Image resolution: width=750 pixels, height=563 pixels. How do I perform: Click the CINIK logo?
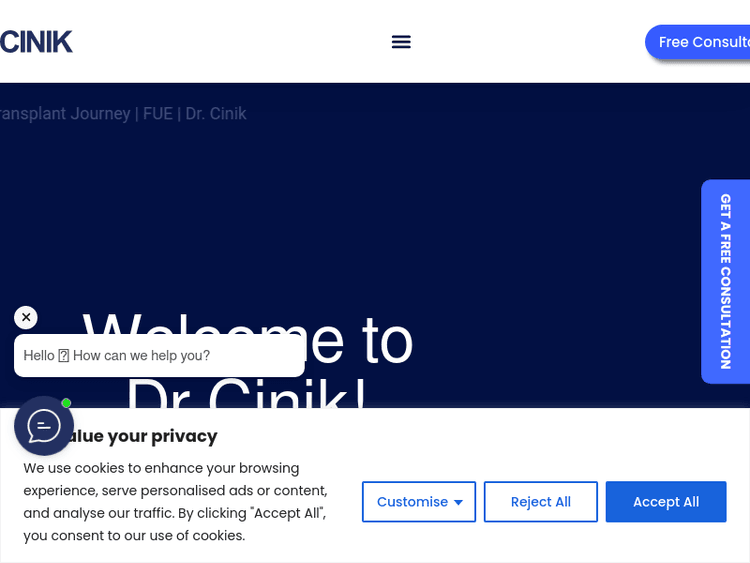click(36, 41)
